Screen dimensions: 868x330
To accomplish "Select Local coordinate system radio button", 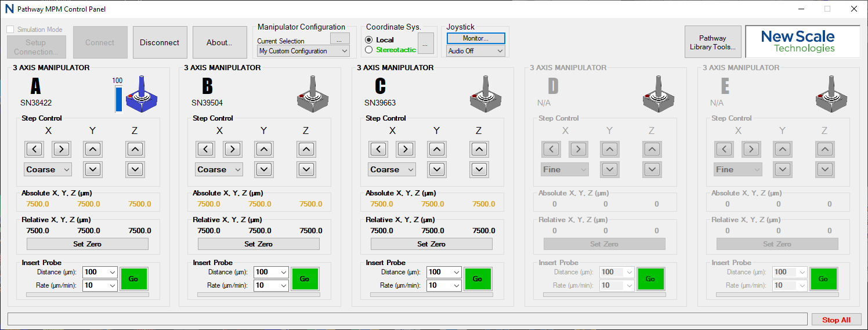I will pyautogui.click(x=369, y=39).
